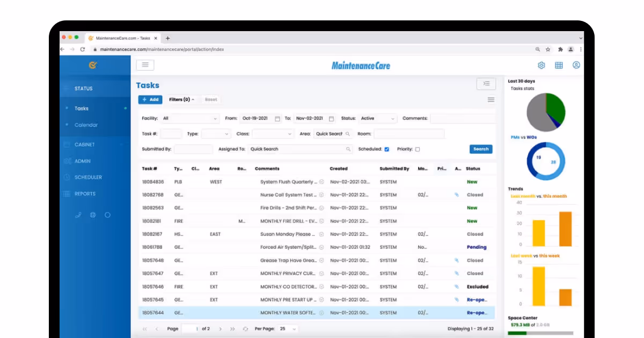The width and height of the screenshot is (644, 338).
Task: Go to the last page arrow
Action: tap(232, 329)
